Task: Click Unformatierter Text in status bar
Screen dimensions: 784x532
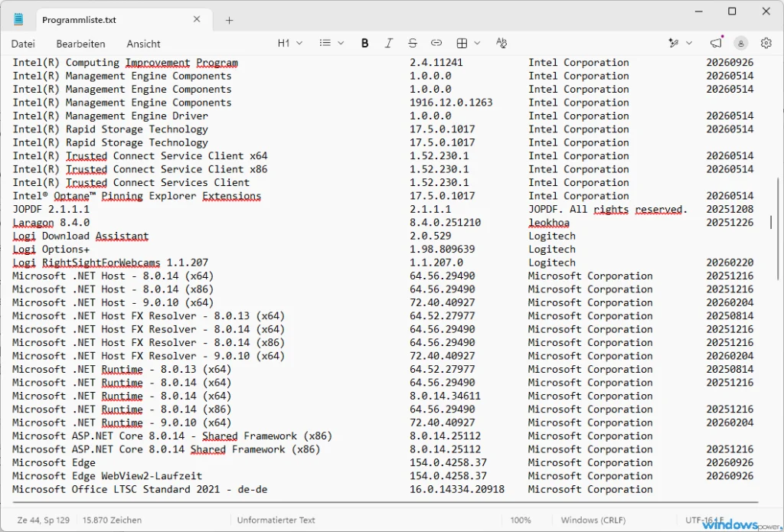Action: (276, 520)
